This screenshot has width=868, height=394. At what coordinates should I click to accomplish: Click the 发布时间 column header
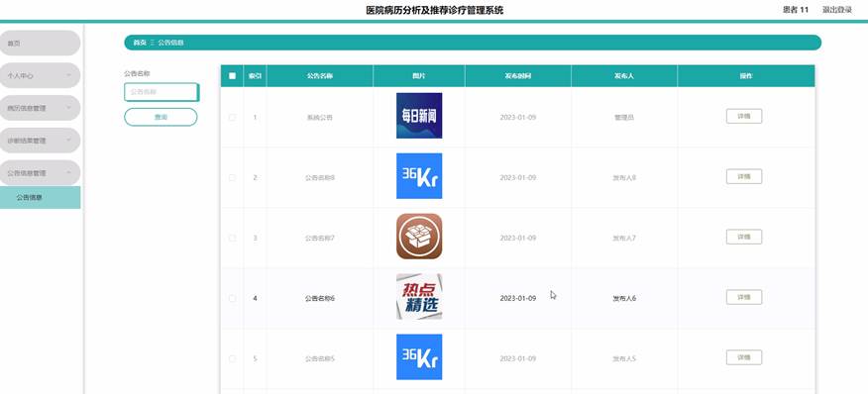(518, 76)
